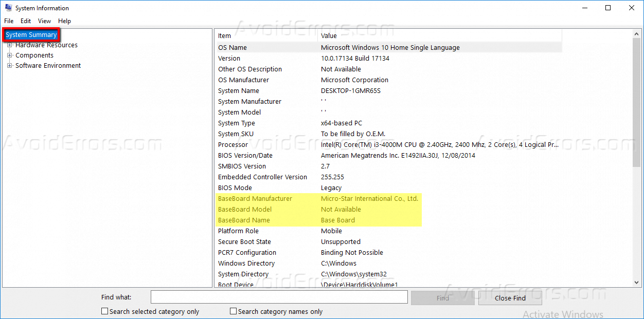Click the Close Find button

click(x=510, y=297)
